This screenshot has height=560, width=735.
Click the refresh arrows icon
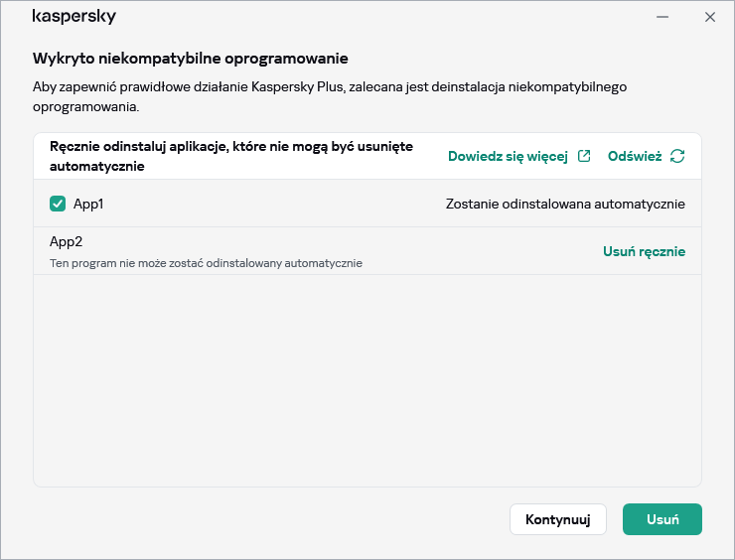677,156
